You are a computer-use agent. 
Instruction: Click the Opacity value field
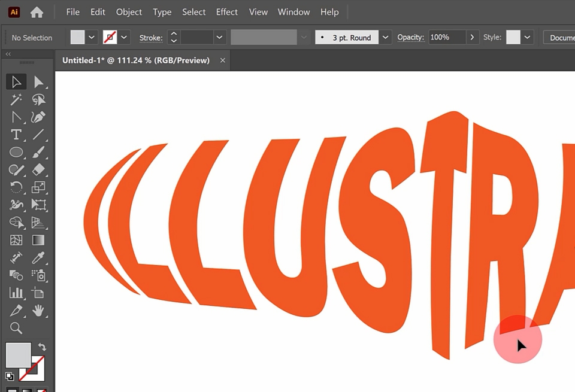447,37
